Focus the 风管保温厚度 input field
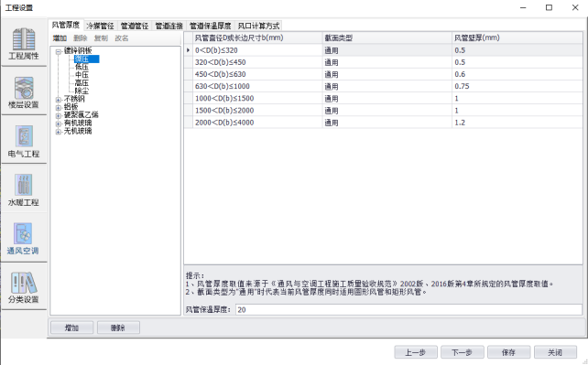This screenshot has width=588, height=365. (x=408, y=309)
